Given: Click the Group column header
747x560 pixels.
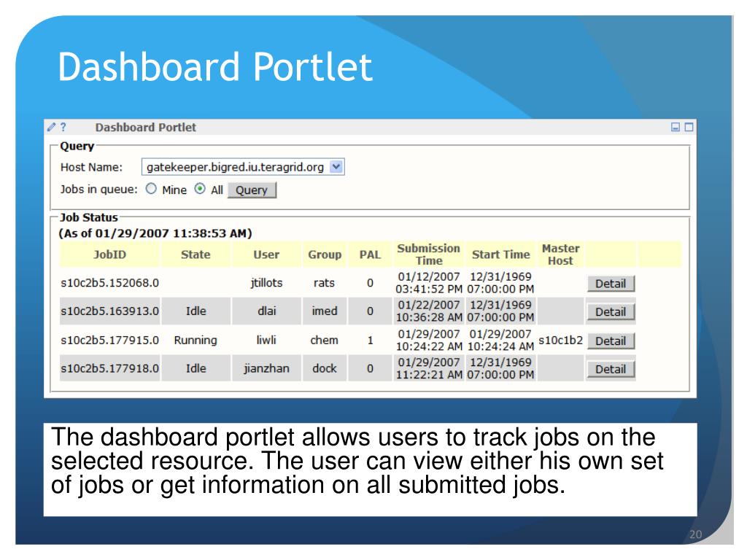Looking at the screenshot, I should coord(325,254).
